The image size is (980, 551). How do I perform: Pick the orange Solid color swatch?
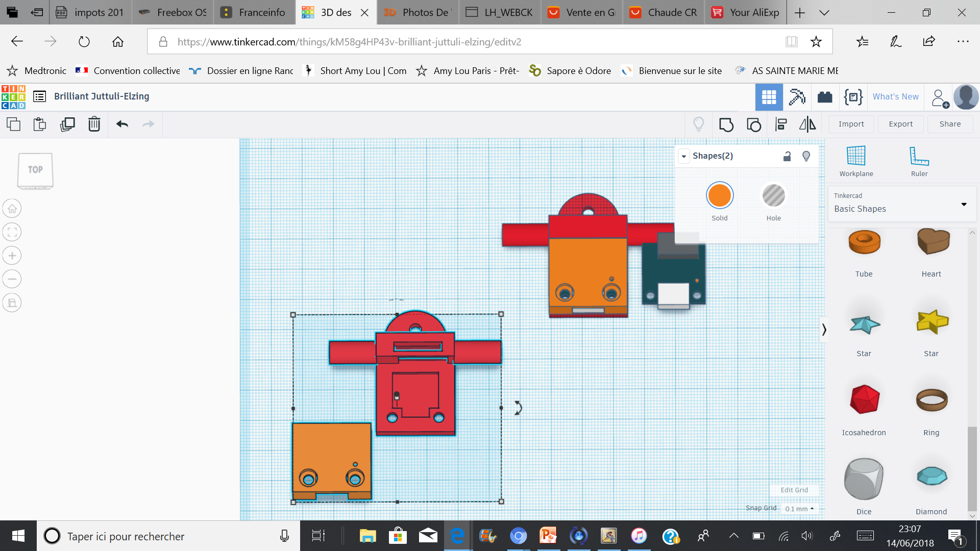719,196
